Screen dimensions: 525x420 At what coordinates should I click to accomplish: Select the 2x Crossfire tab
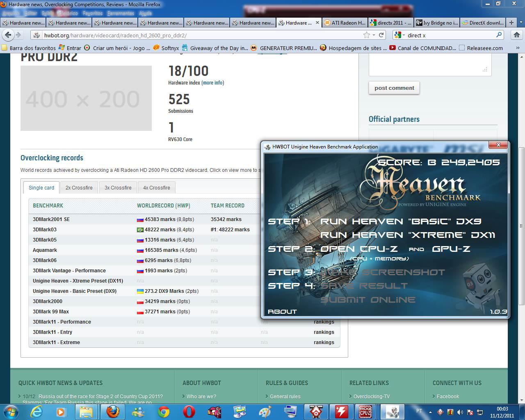79,187
